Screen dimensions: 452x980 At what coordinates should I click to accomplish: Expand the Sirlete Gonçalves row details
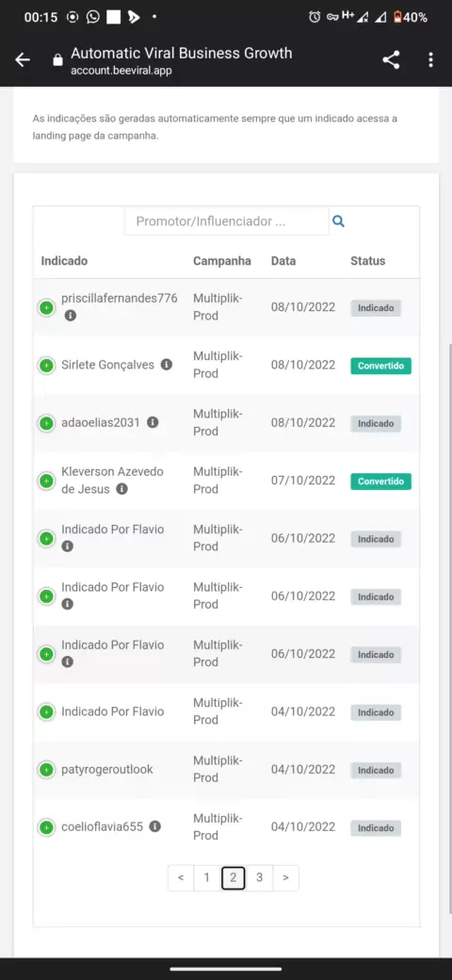[x=46, y=366]
